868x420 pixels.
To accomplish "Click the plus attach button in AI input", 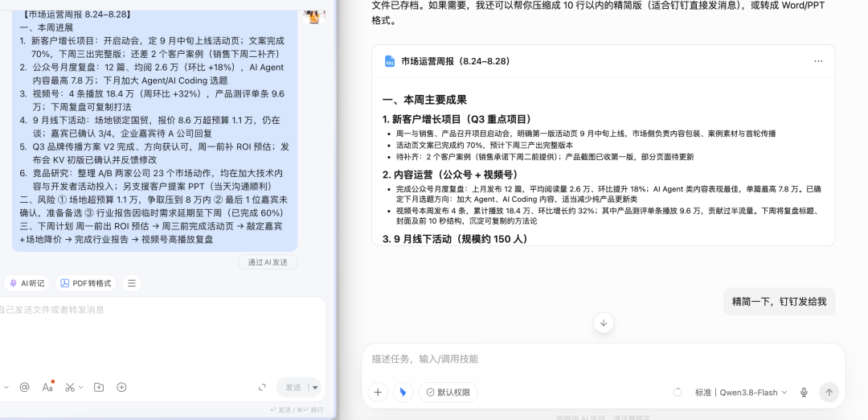I will click(378, 393).
